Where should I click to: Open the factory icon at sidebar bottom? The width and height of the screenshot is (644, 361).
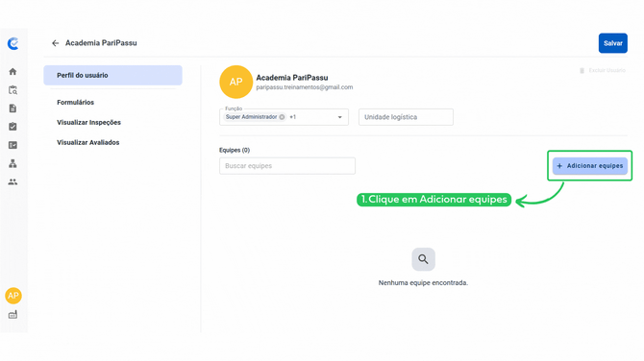click(12, 315)
